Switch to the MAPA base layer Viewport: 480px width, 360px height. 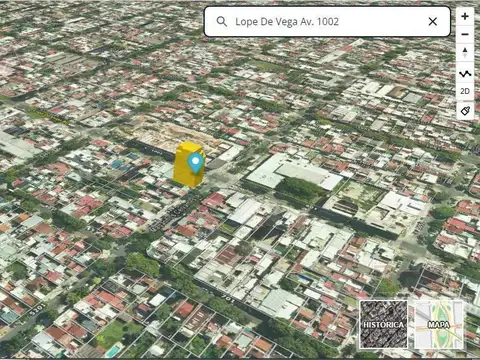click(439, 324)
